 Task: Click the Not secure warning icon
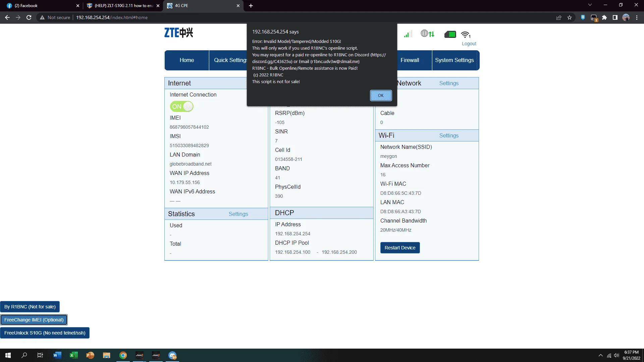tap(42, 17)
